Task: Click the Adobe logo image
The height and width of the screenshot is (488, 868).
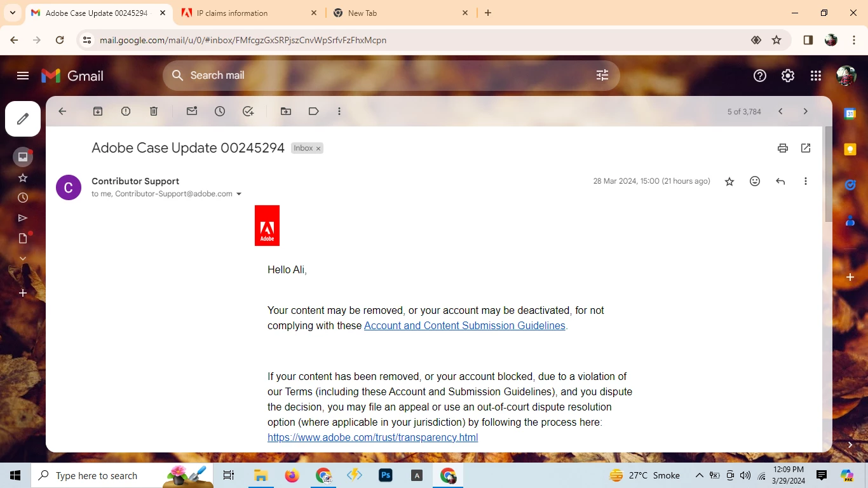Action: tap(267, 226)
